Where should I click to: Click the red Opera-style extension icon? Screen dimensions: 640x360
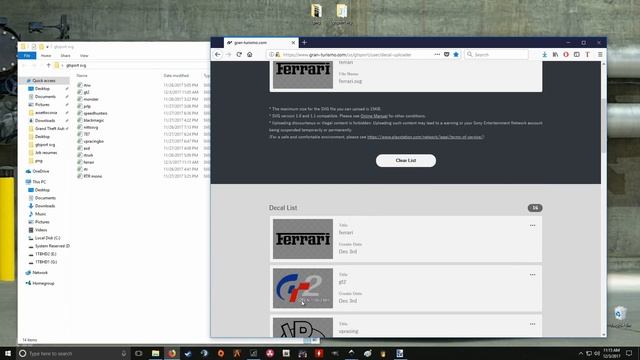(x=566, y=54)
